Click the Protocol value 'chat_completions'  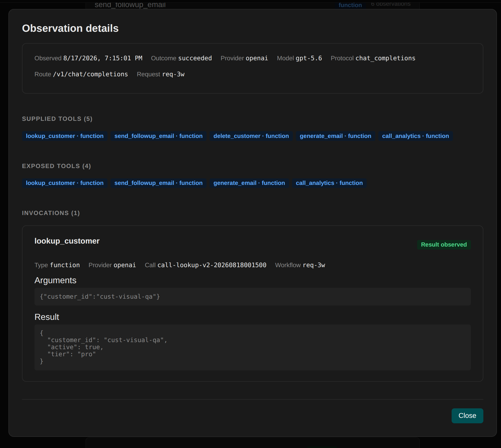tap(385, 58)
